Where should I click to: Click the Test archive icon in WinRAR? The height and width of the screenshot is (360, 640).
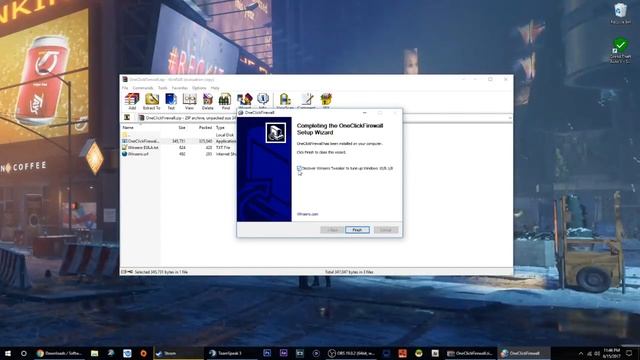point(171,101)
